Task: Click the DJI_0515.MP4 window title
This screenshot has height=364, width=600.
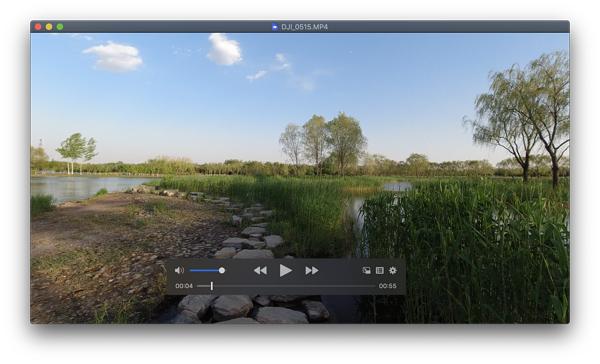Action: click(305, 27)
